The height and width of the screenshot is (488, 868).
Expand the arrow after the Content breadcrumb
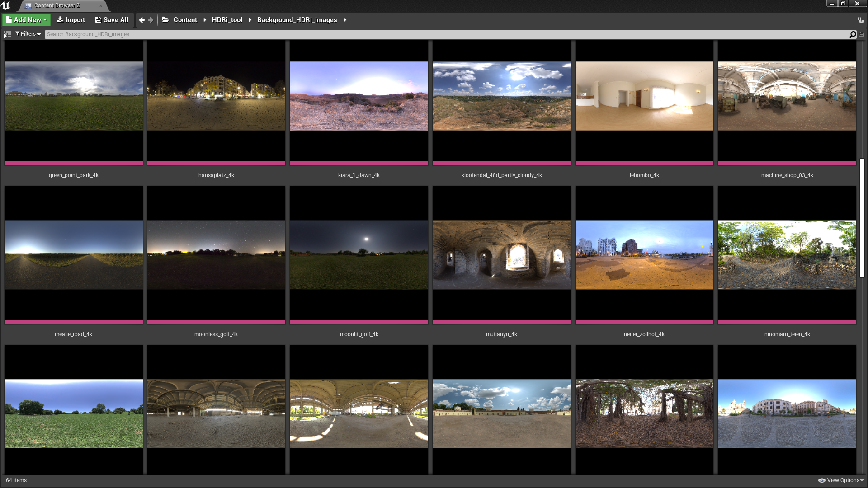click(205, 20)
